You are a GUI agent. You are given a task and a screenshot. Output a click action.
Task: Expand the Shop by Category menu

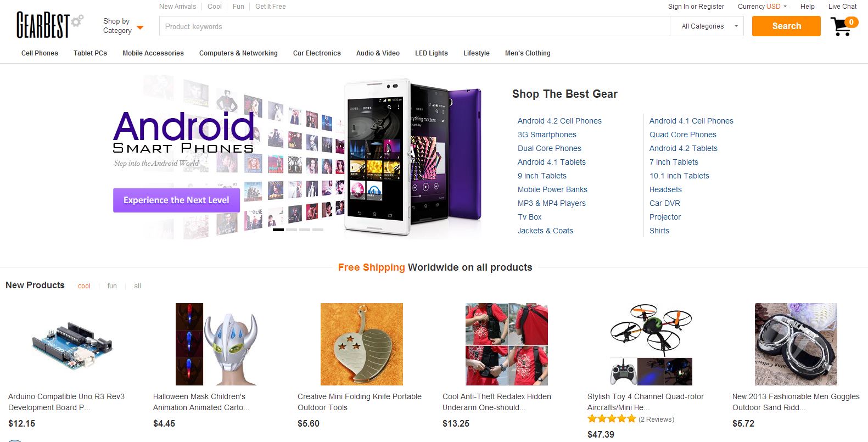click(123, 26)
